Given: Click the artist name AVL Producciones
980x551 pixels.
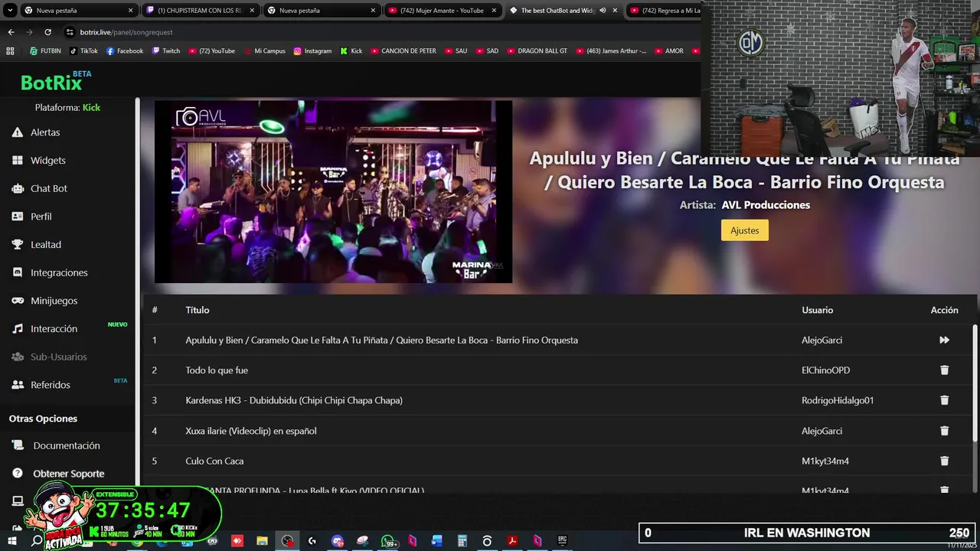Looking at the screenshot, I should point(766,205).
